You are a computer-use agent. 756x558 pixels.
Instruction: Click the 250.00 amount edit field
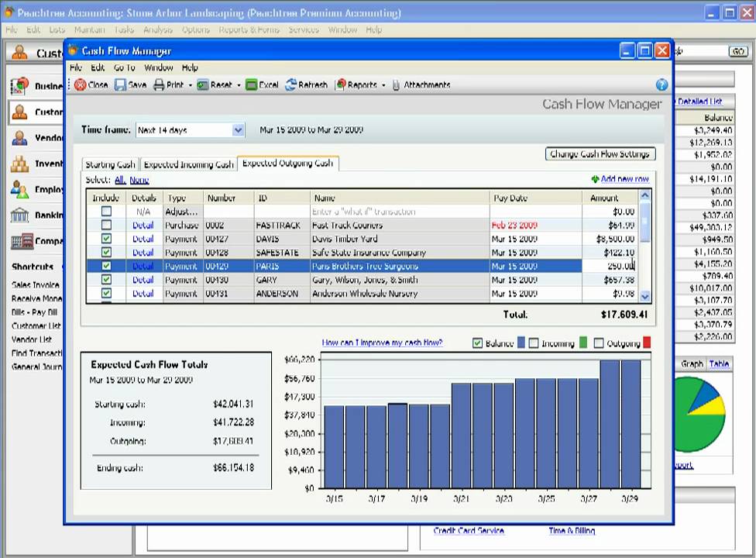click(610, 266)
